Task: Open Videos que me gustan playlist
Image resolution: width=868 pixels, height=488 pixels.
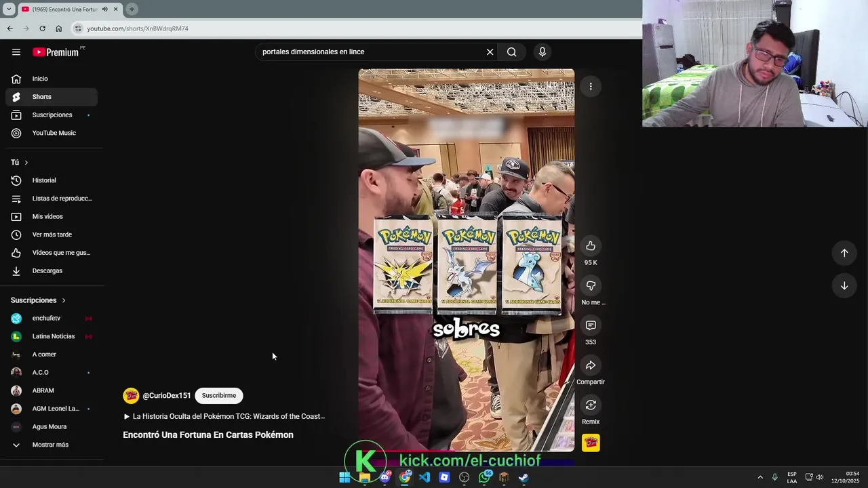Action: [x=52, y=253]
